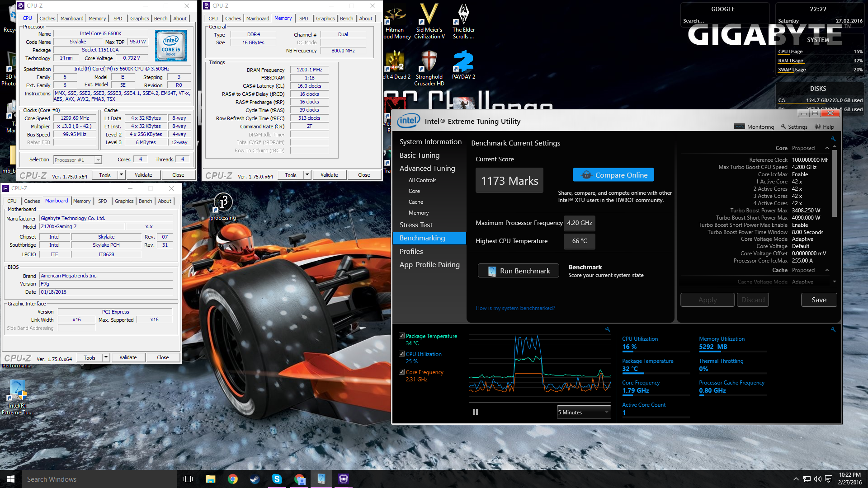Click Compare Online button
868x488 pixels.
(613, 175)
